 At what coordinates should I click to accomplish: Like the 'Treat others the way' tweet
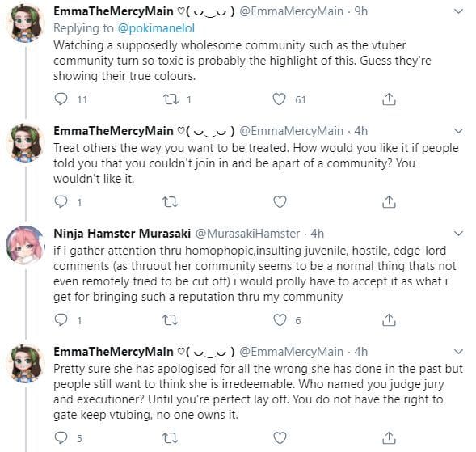pos(280,202)
